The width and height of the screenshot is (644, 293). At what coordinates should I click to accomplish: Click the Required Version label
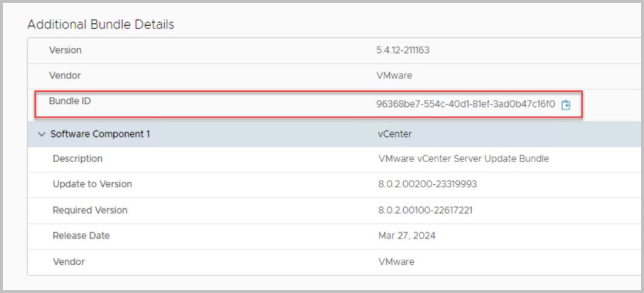point(90,210)
